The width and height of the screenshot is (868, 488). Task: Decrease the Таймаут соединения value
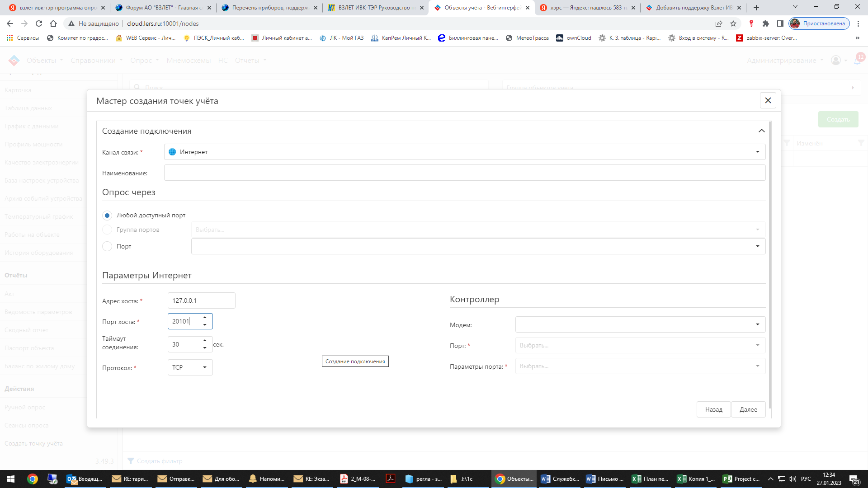pos(205,348)
